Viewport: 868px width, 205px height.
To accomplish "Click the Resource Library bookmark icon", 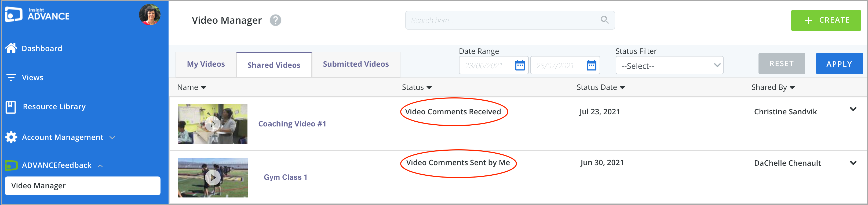I will coord(11,107).
